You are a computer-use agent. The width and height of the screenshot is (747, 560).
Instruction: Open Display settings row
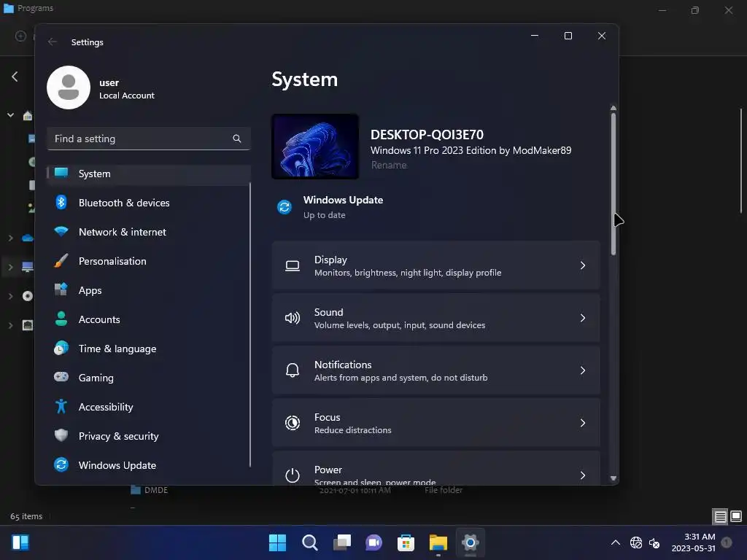tap(436, 265)
